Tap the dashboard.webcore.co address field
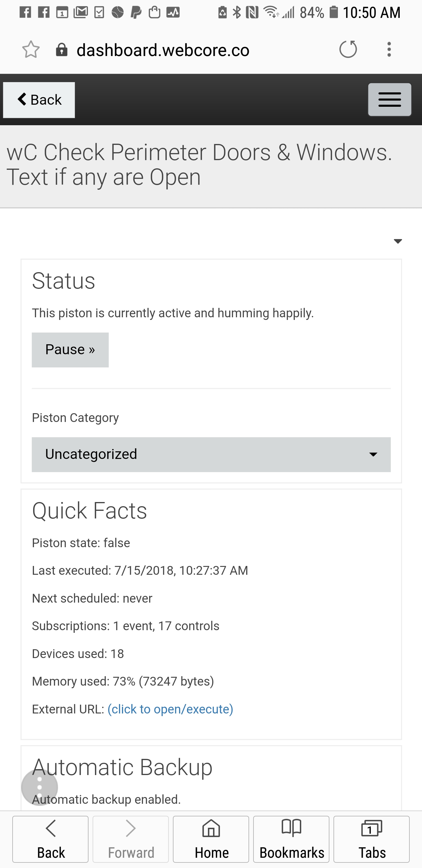Image resolution: width=422 pixels, height=868 pixels. point(163,50)
